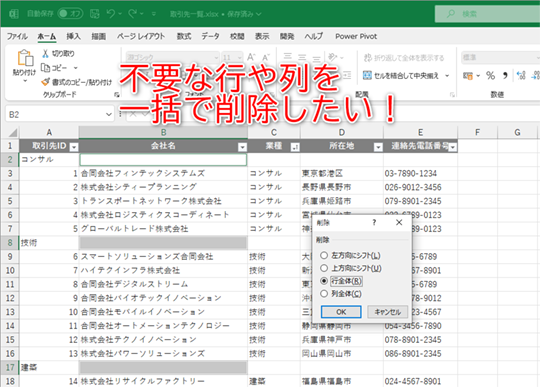Toggle the AutoSave switch
This screenshot has width=540, height=387.
pyautogui.click(x=71, y=14)
